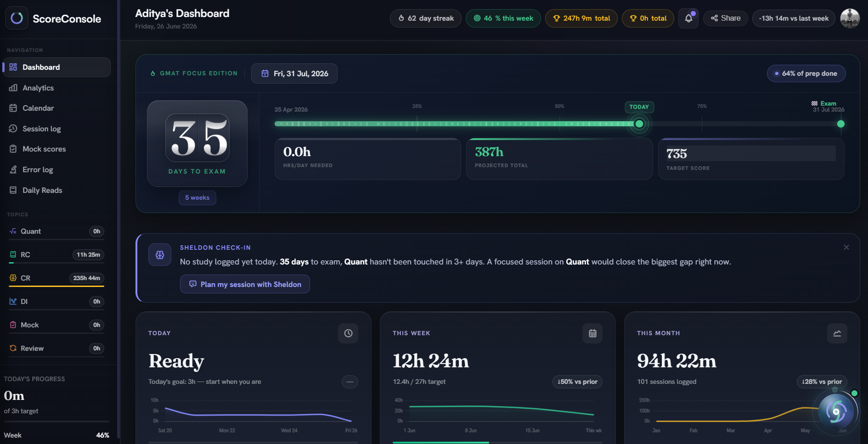The image size is (868, 444).
Task: Open the notifications bell
Action: (x=688, y=18)
